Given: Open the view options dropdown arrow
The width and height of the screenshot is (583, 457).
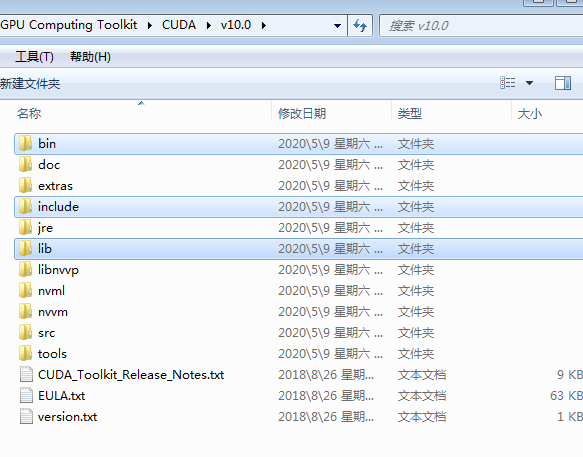Looking at the screenshot, I should tap(529, 83).
